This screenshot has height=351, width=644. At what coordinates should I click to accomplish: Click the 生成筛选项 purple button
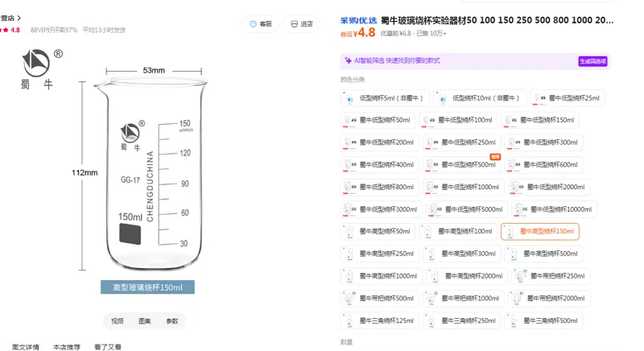pos(592,61)
